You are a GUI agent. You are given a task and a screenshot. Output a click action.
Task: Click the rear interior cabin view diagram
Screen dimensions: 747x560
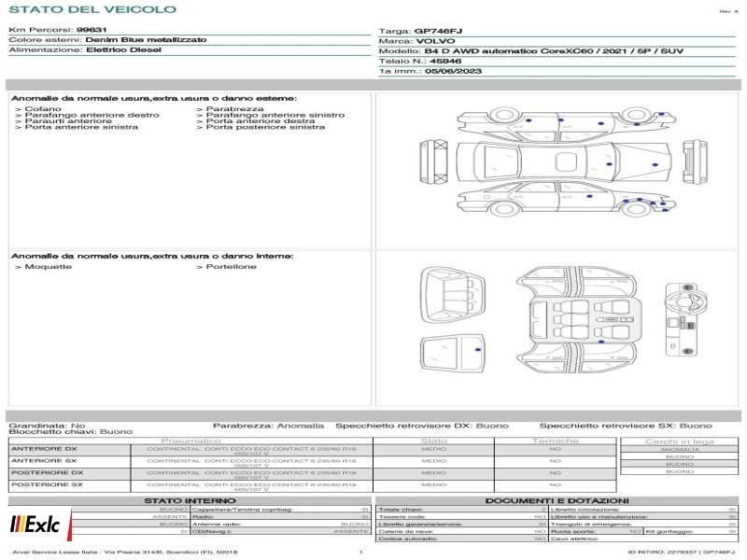[452, 295]
